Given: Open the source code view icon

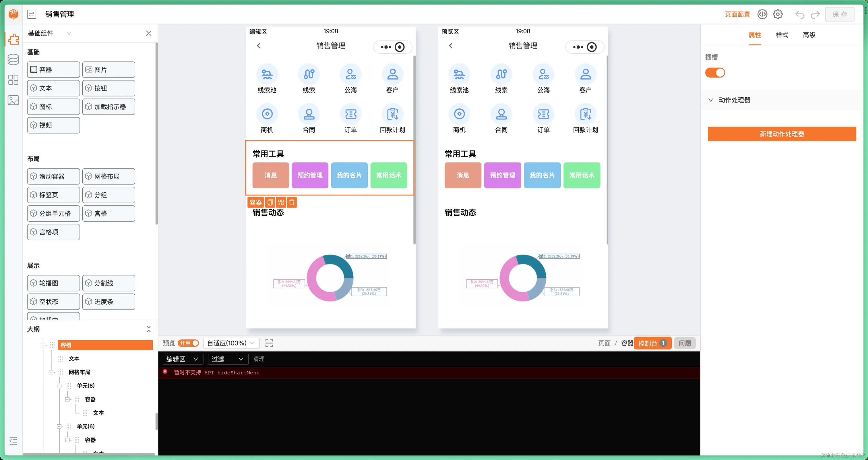Looking at the screenshot, I should (x=762, y=14).
